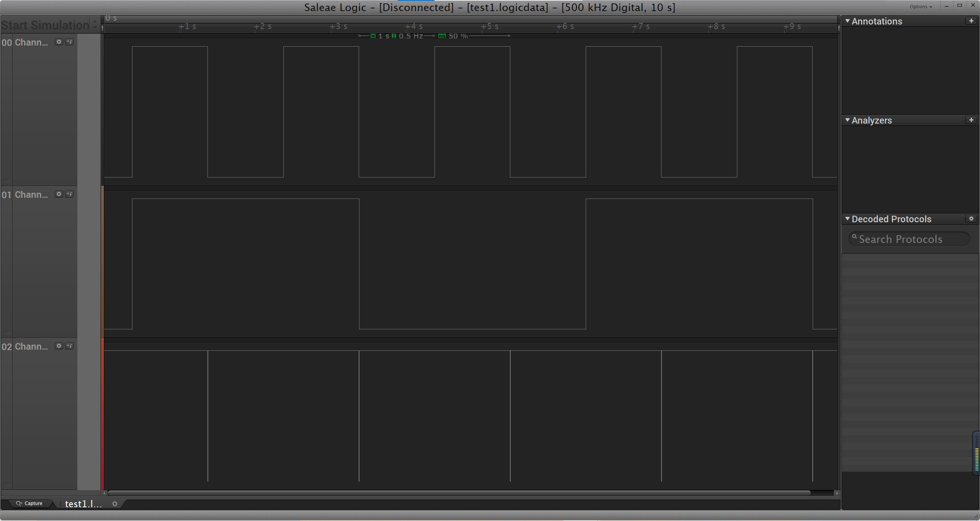980x521 pixels.
Task: Select the Channel 00 name label
Action: (31, 42)
